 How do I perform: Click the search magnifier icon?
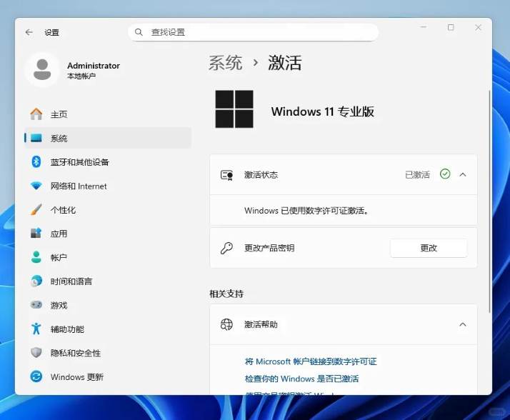coord(139,32)
